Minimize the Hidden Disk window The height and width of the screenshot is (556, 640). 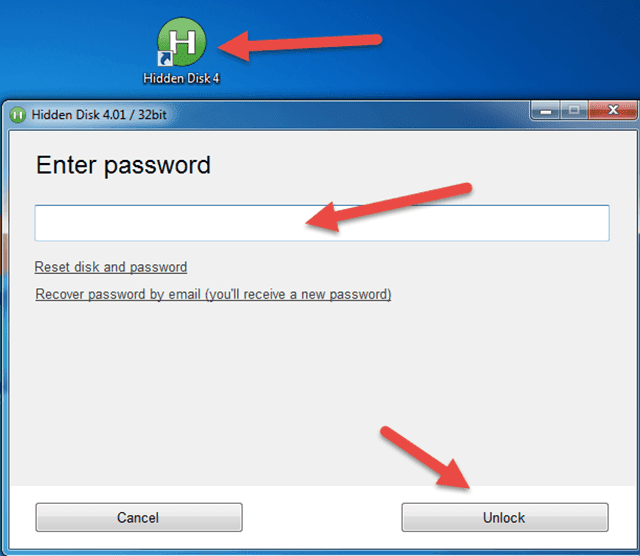coord(545,110)
